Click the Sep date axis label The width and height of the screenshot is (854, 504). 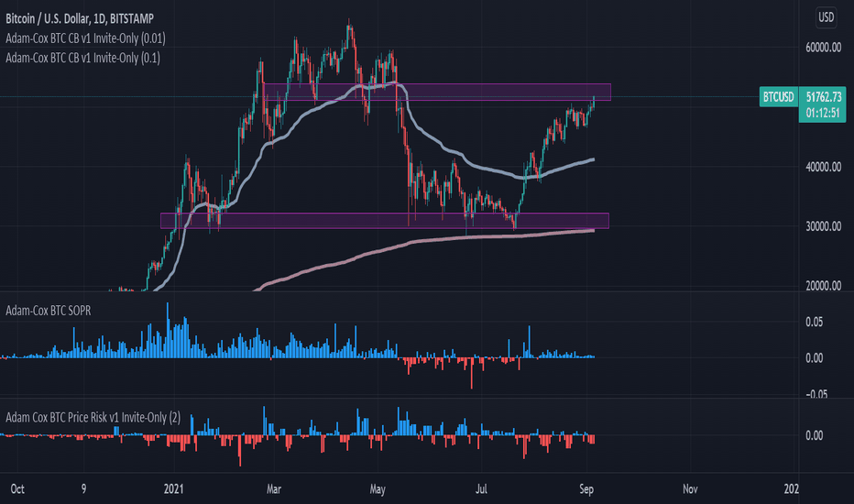[586, 488]
